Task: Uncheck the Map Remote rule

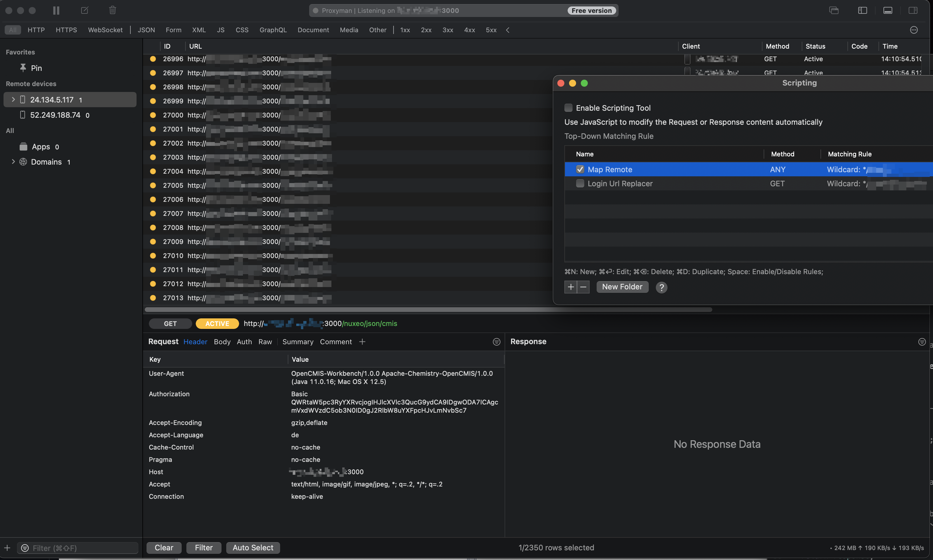Action: pos(580,169)
